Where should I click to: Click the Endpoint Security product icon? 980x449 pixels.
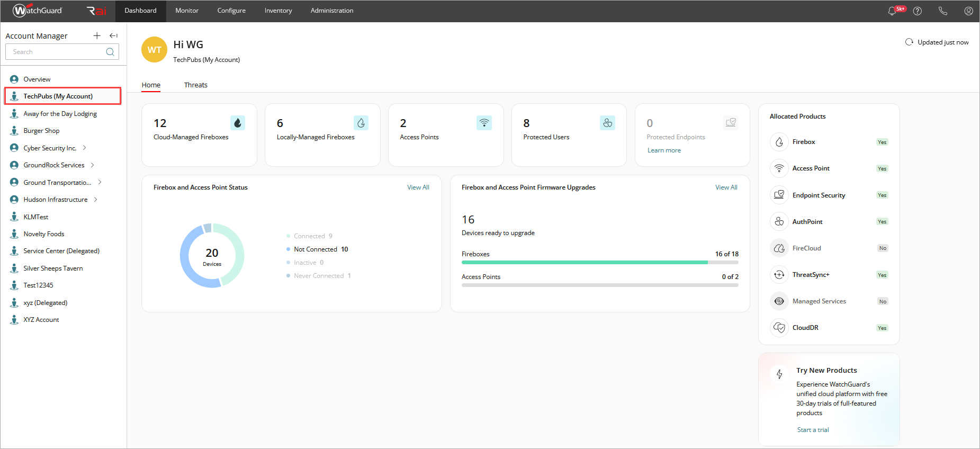pos(779,195)
